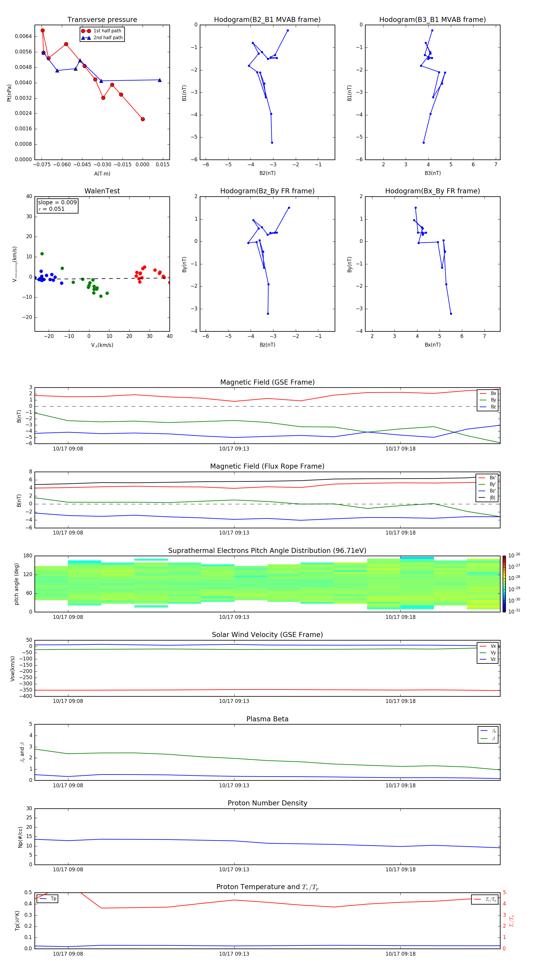
Task: Click the "Solar Wind Velocity (GSE Frame)" title
Action: [x=267, y=635]
